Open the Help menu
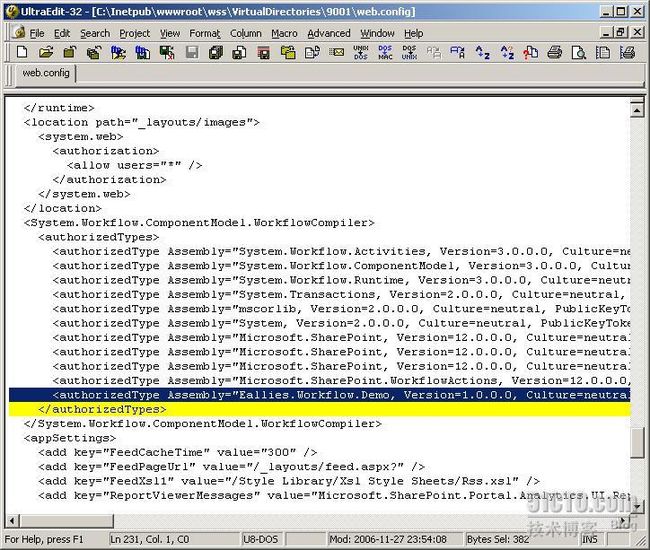The image size is (650, 550). pos(413,33)
